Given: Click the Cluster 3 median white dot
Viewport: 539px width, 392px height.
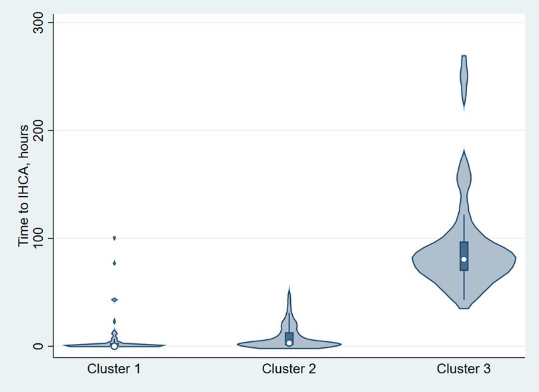Looking at the screenshot, I should coord(464,259).
